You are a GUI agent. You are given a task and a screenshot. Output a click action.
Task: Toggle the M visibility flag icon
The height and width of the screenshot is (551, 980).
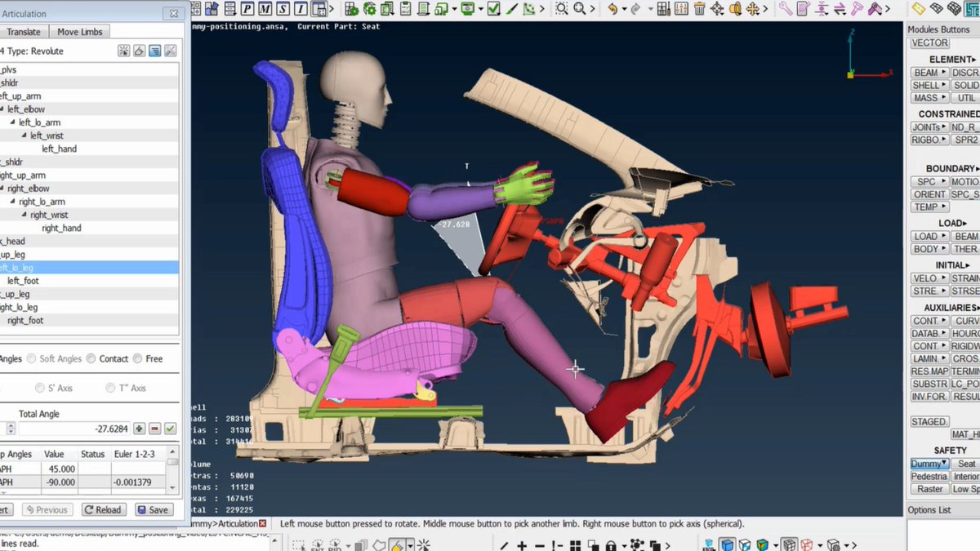point(266,9)
